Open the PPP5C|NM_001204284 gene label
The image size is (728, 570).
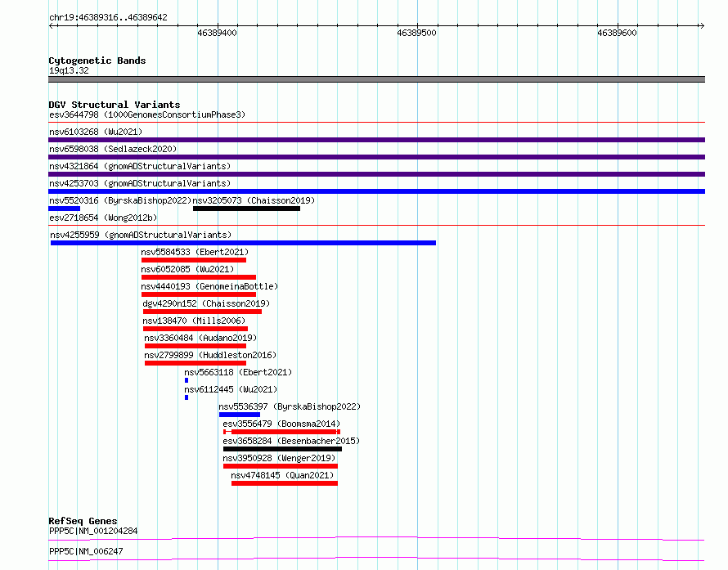click(x=93, y=531)
